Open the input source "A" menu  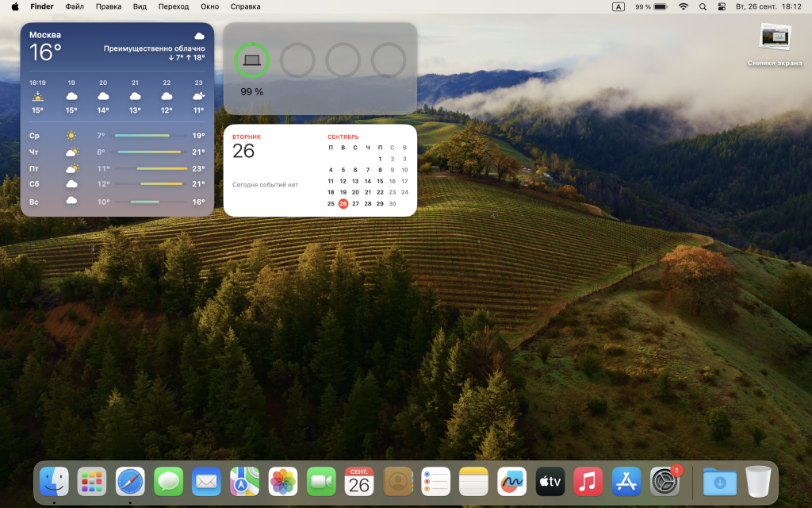click(618, 6)
